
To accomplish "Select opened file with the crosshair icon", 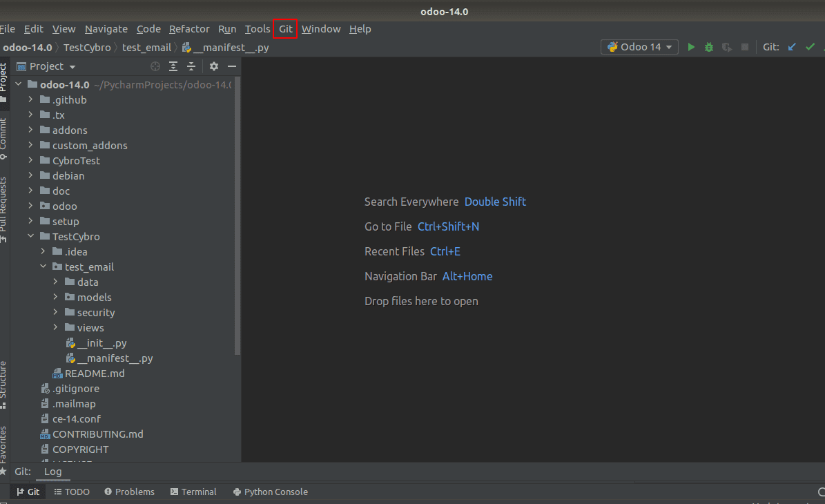I will pyautogui.click(x=155, y=66).
